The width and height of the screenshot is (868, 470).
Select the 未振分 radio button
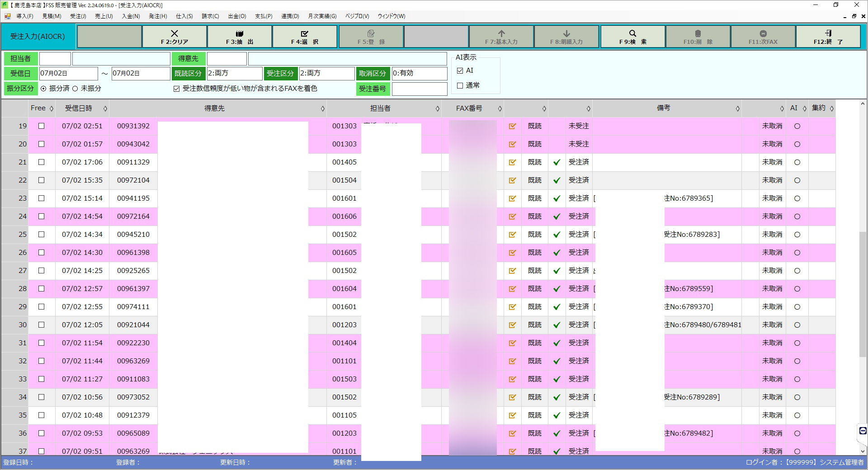pyautogui.click(x=75, y=89)
